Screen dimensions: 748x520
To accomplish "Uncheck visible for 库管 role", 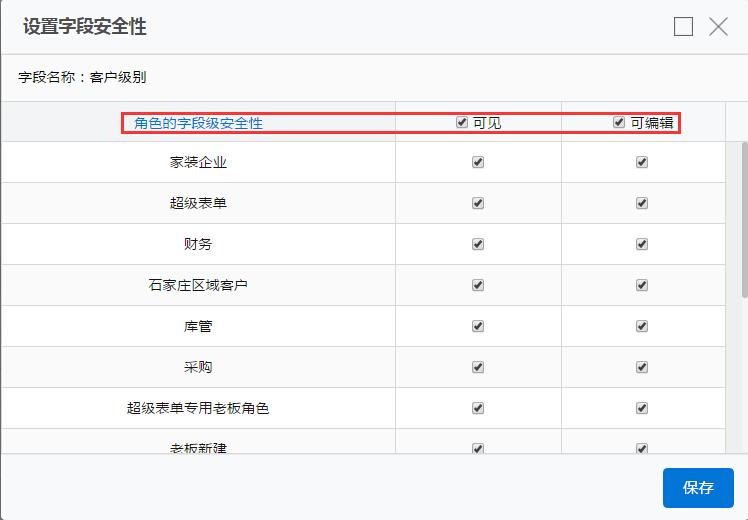I will 478,326.
